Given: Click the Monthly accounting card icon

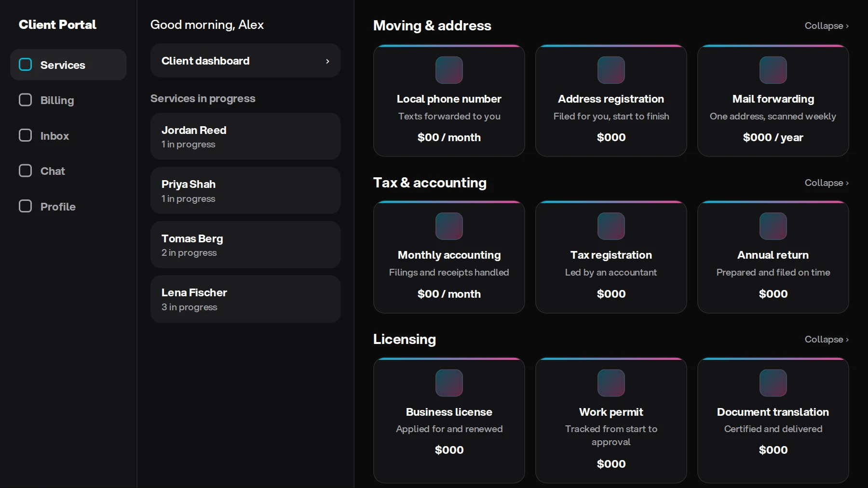Looking at the screenshot, I should click(x=449, y=226).
